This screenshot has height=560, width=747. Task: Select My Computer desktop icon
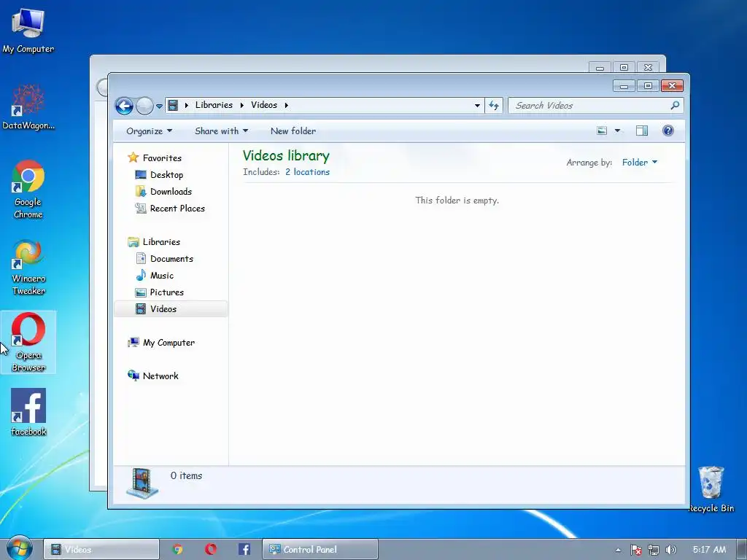(x=28, y=31)
